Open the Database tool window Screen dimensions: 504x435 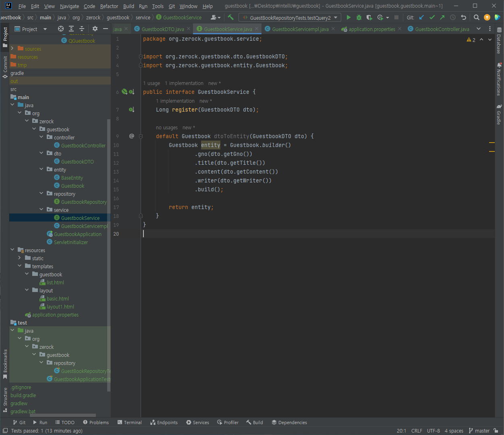(x=499, y=40)
